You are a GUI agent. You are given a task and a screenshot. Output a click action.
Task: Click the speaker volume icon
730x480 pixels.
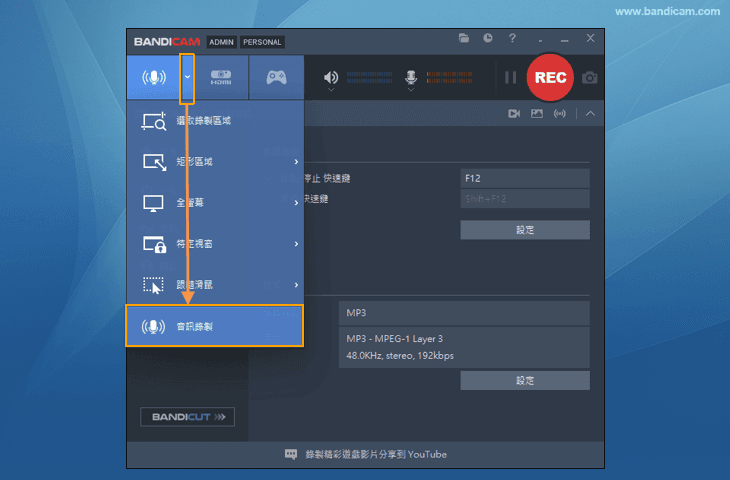[331, 77]
